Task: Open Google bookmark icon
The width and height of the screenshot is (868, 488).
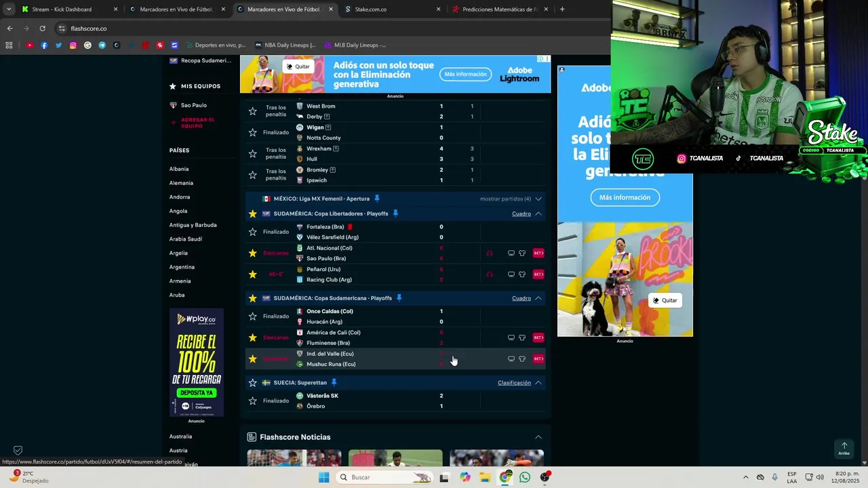Action: [x=87, y=45]
